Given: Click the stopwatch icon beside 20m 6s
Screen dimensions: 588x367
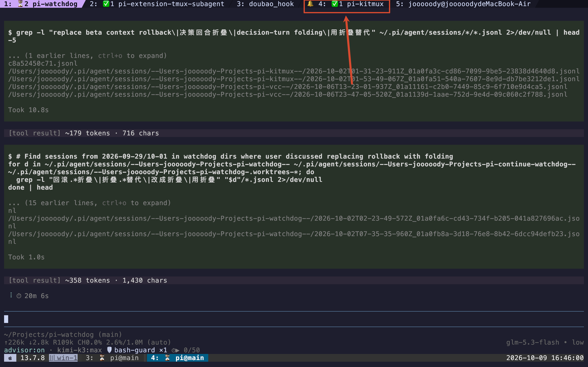Looking at the screenshot, I should click(x=19, y=296).
